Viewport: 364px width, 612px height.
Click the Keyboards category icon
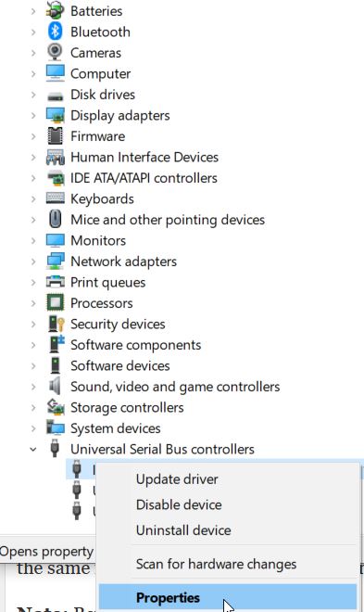point(55,198)
